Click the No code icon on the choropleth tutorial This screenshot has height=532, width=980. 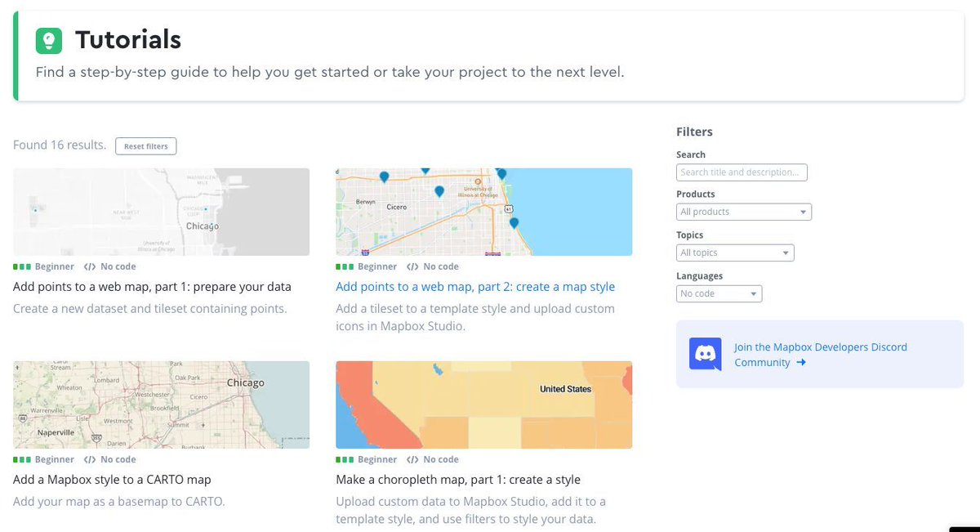click(x=411, y=458)
